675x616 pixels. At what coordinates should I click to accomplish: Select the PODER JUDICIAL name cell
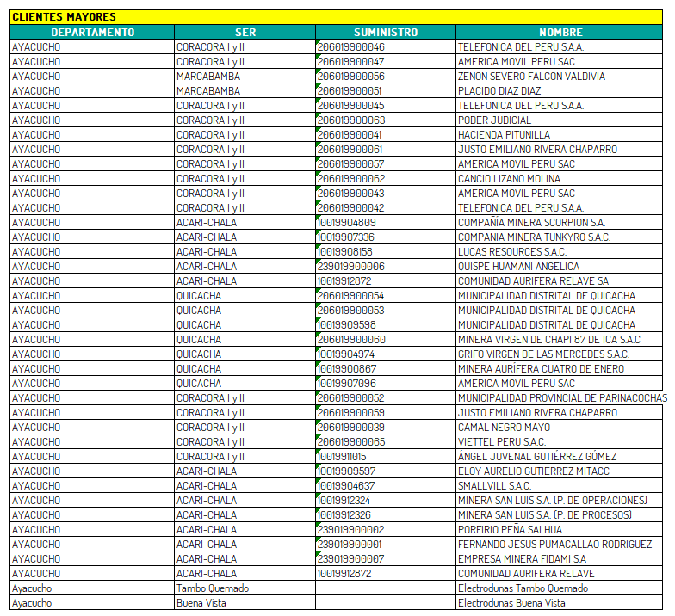[x=494, y=120]
